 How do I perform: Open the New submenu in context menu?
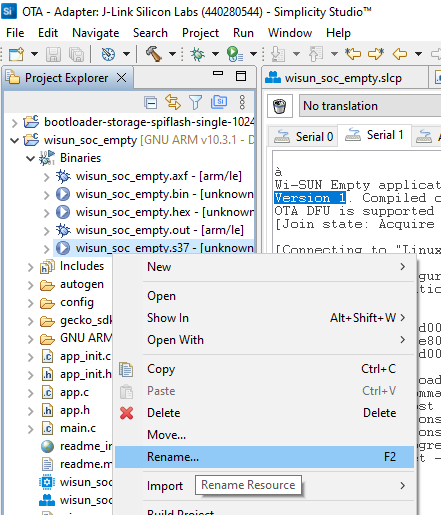point(264,267)
